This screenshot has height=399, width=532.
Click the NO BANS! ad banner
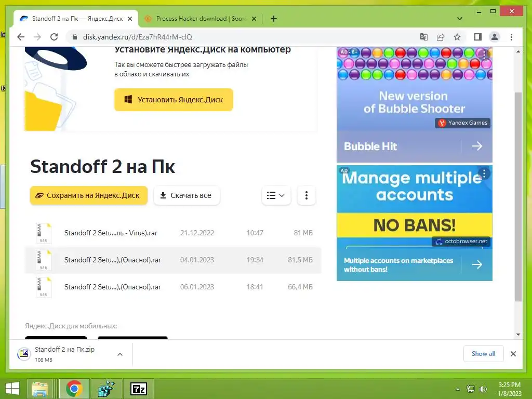pyautogui.click(x=414, y=225)
